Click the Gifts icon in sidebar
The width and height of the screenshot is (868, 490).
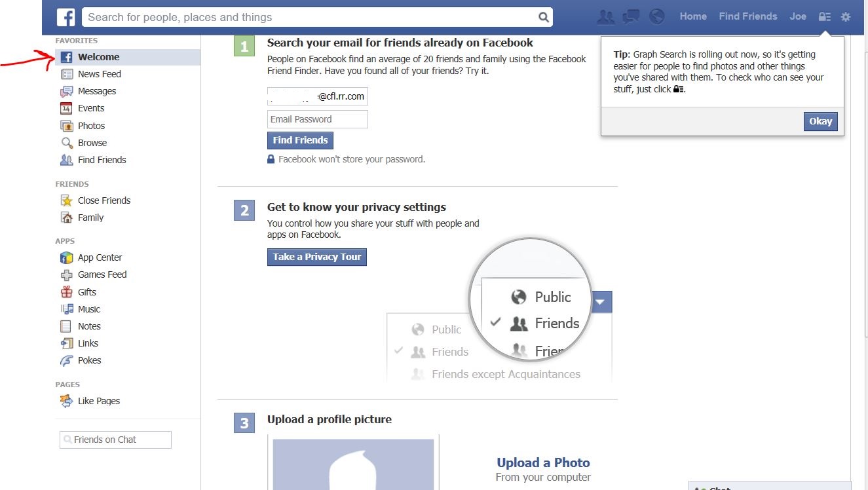66,292
